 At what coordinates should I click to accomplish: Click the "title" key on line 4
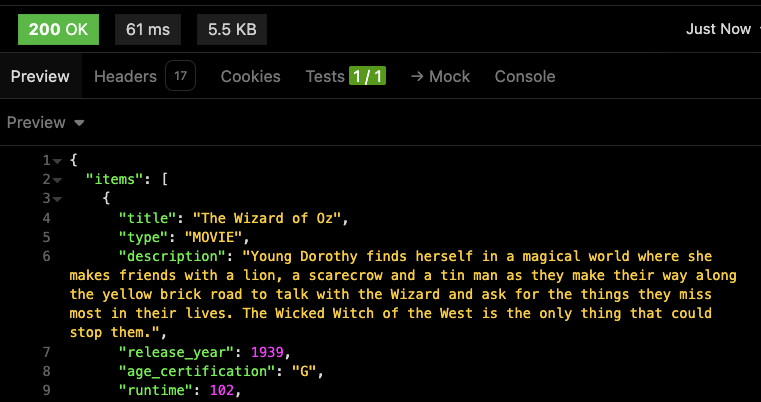[148, 218]
